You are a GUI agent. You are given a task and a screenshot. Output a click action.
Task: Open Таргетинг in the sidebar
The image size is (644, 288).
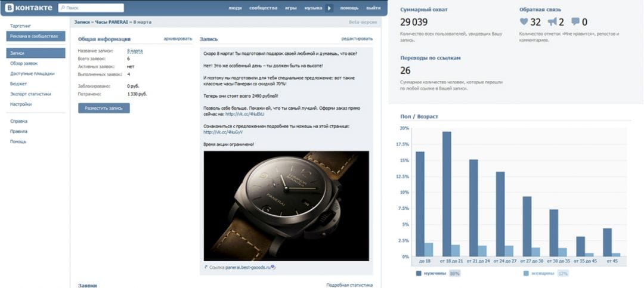tap(20, 26)
